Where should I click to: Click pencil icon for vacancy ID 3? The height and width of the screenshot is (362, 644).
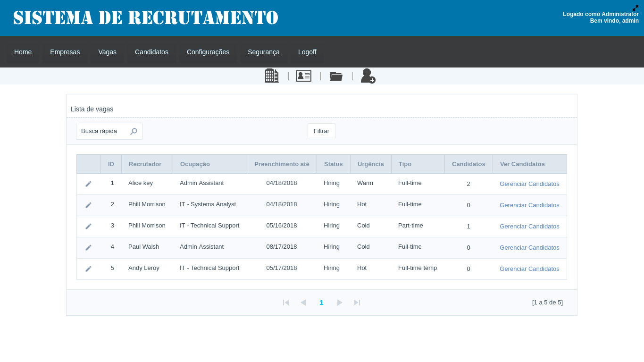coord(88,227)
